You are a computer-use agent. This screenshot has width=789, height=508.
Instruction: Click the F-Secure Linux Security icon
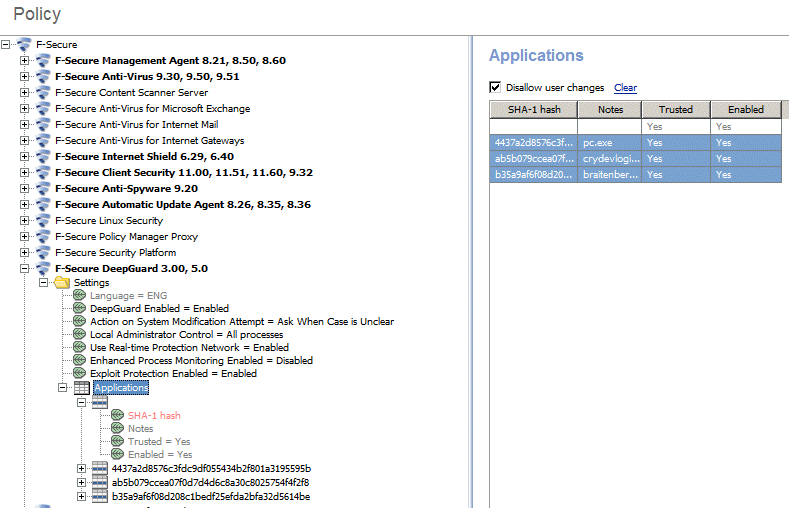pyautogui.click(x=43, y=221)
